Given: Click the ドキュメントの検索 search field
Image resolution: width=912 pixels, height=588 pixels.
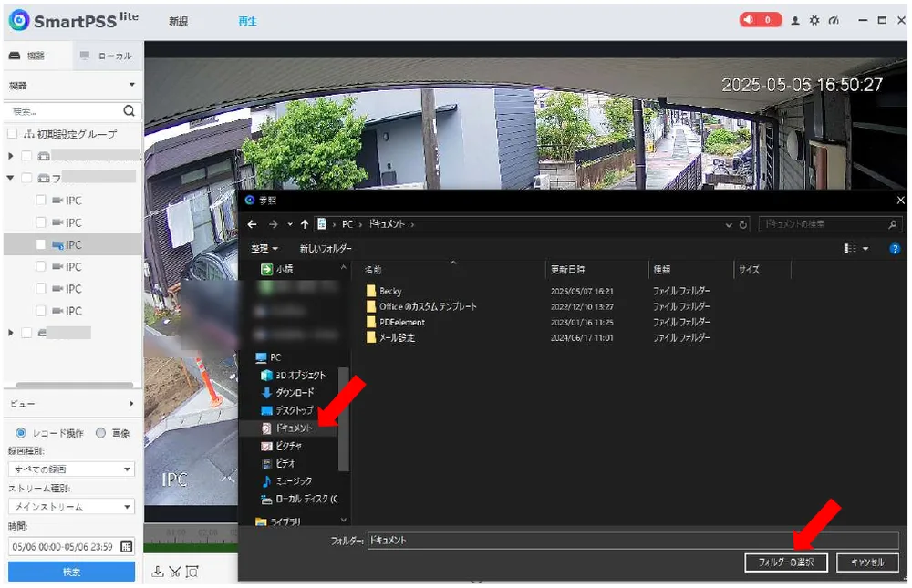Looking at the screenshot, I should point(830,224).
